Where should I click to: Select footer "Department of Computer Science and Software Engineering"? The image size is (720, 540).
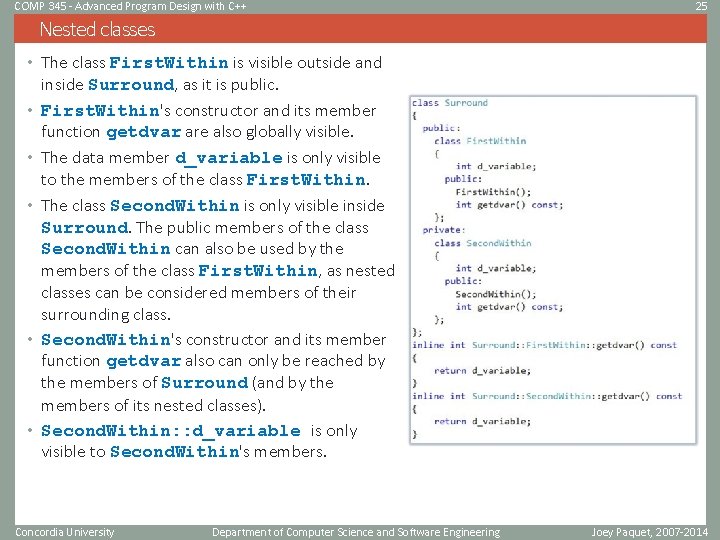pos(356,532)
